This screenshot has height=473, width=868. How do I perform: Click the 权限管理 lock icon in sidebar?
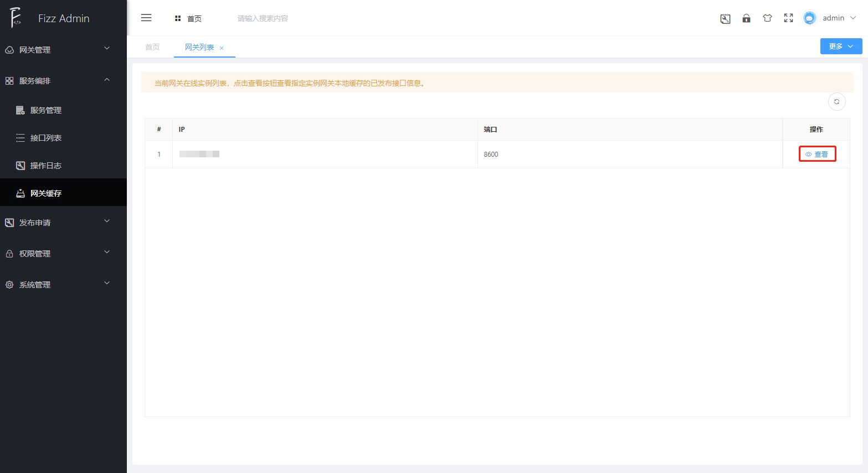coord(9,254)
